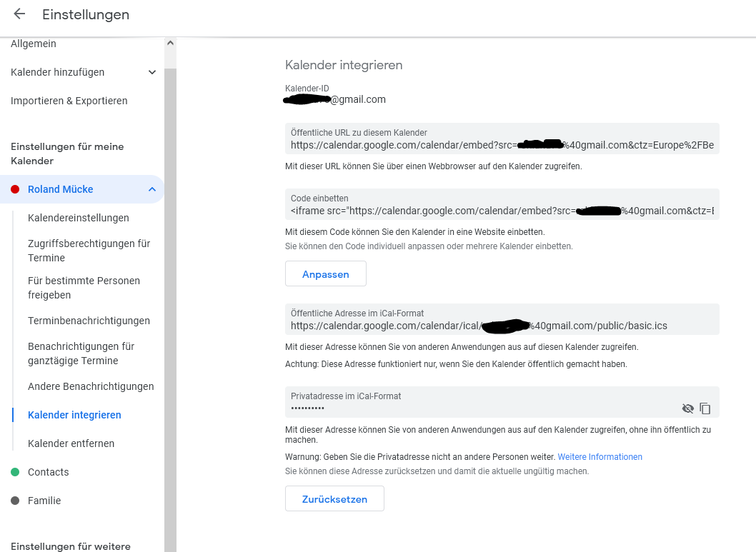Open the Allgemein settings
This screenshot has height=552, width=756.
pos(34,44)
